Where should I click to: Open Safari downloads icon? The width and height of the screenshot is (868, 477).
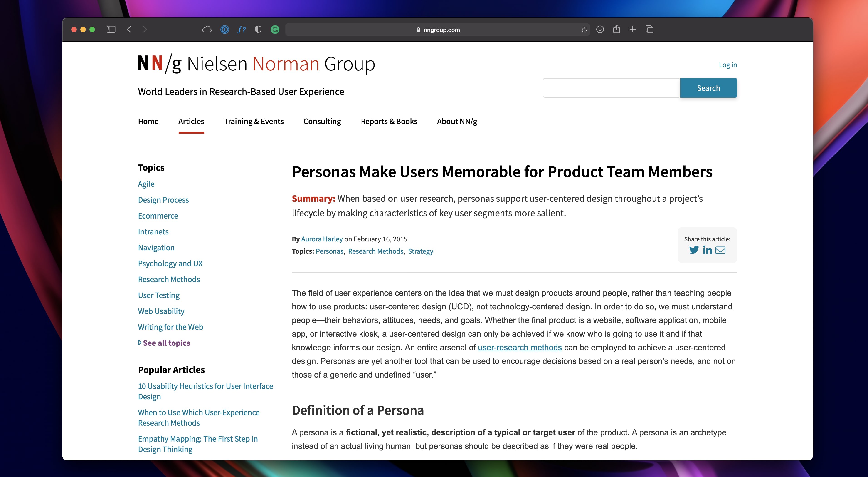pyautogui.click(x=600, y=29)
